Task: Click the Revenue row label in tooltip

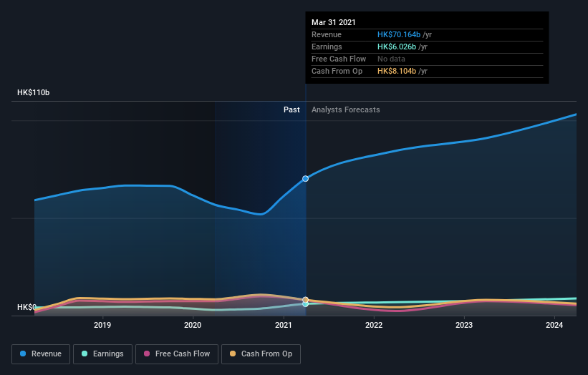Action: coord(327,34)
